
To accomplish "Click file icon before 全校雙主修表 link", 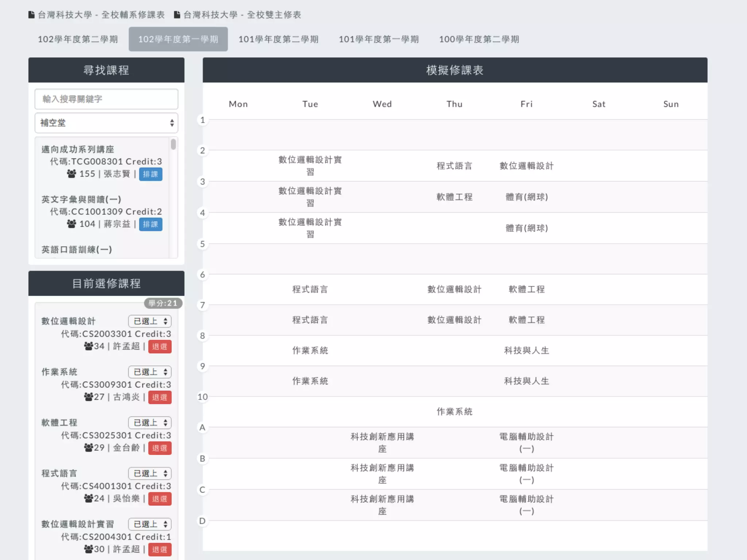I will click(177, 15).
